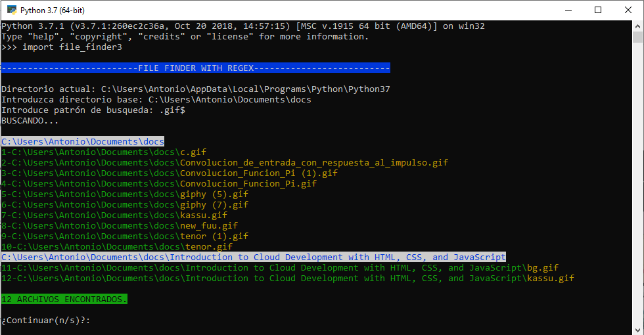Maximize the Python 3.7 console window
Screen dimensions: 644x335
(x=598, y=10)
